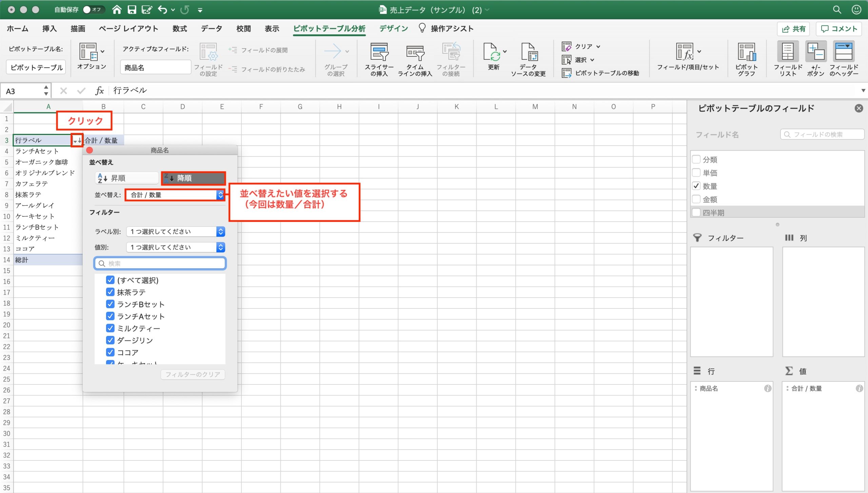Select column F header
The image size is (868, 493).
point(261,107)
